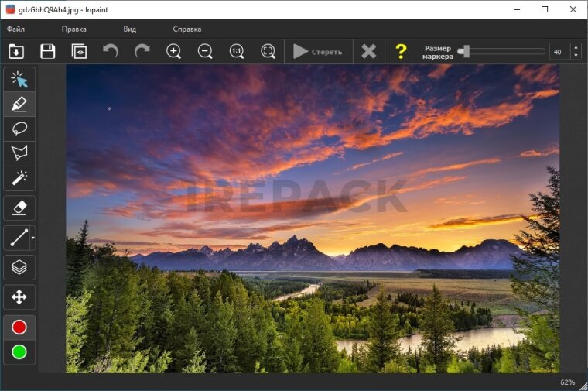Click the Zoom in magnifier icon
The width and height of the screenshot is (588, 391).
click(174, 52)
